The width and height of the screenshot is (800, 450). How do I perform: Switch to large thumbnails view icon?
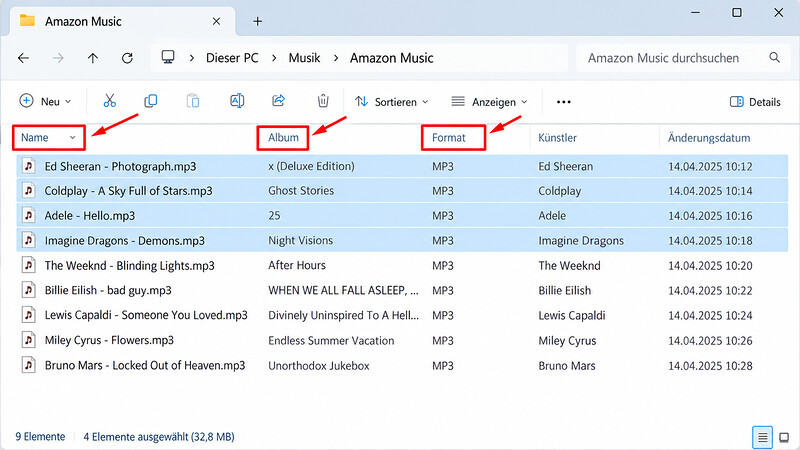784,437
